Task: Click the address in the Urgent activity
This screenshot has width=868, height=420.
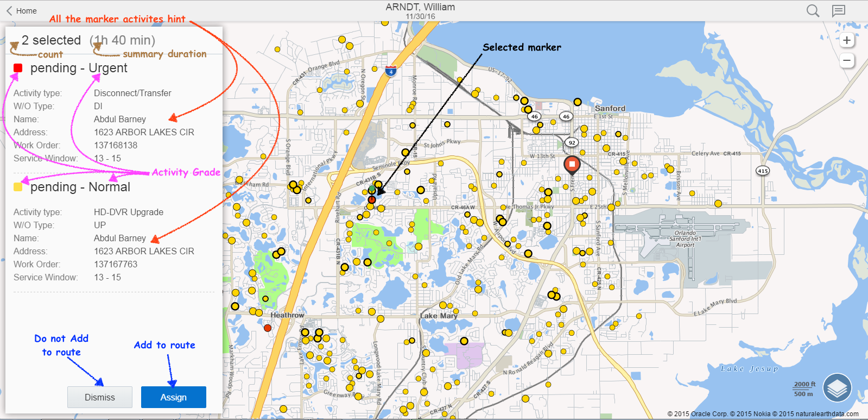Action: coord(144,132)
